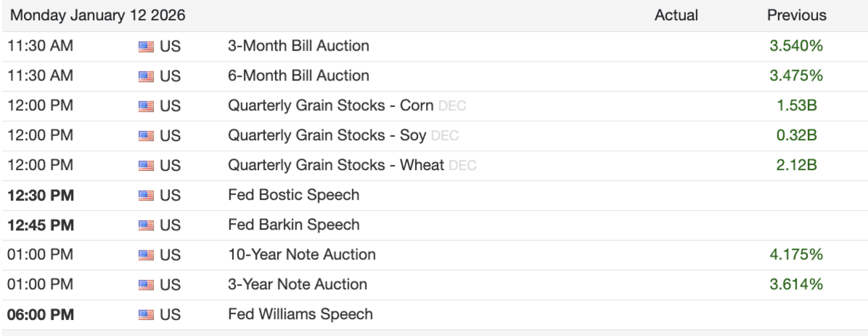Click the US flag beside Fed Bostic Speech
868x336 pixels.
(145, 196)
